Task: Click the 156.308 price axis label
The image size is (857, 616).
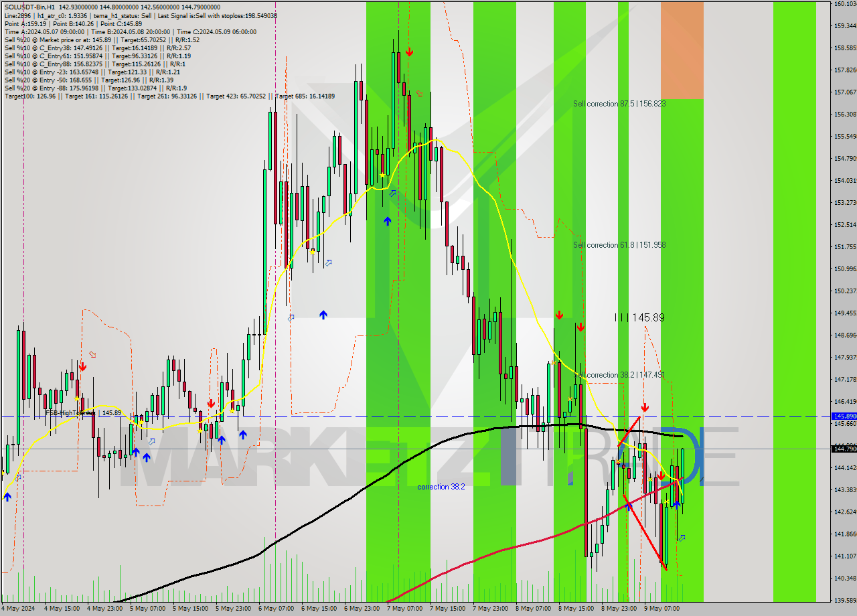Action: tap(844, 114)
